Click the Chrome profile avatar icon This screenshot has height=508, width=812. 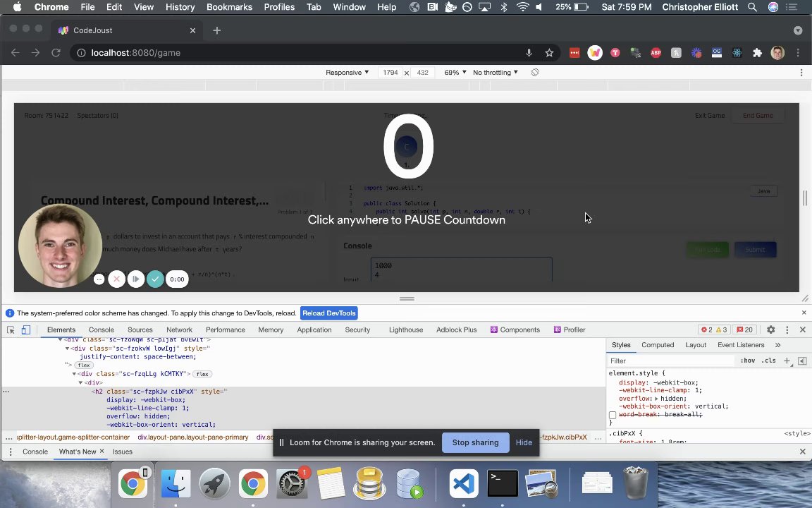pos(777,53)
